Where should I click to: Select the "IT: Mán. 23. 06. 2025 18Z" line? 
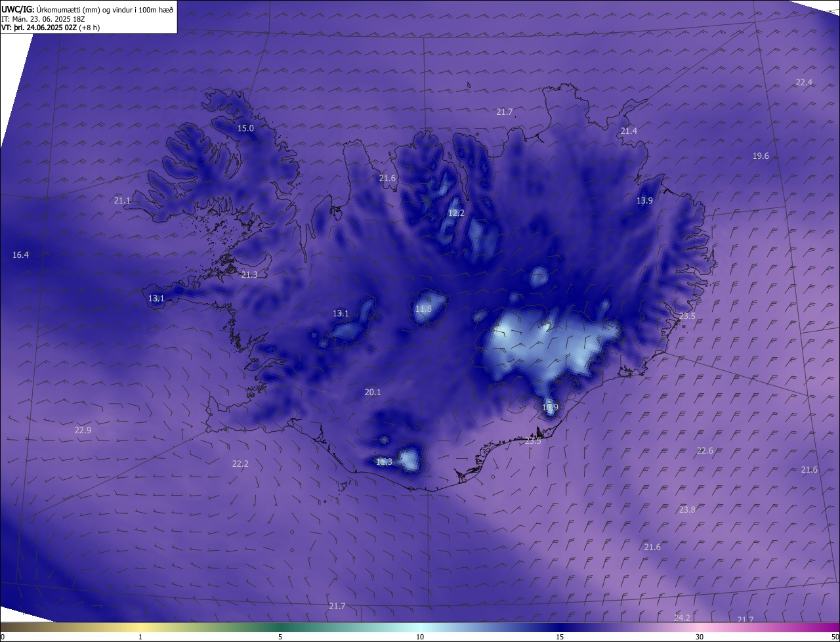pyautogui.click(x=43, y=18)
